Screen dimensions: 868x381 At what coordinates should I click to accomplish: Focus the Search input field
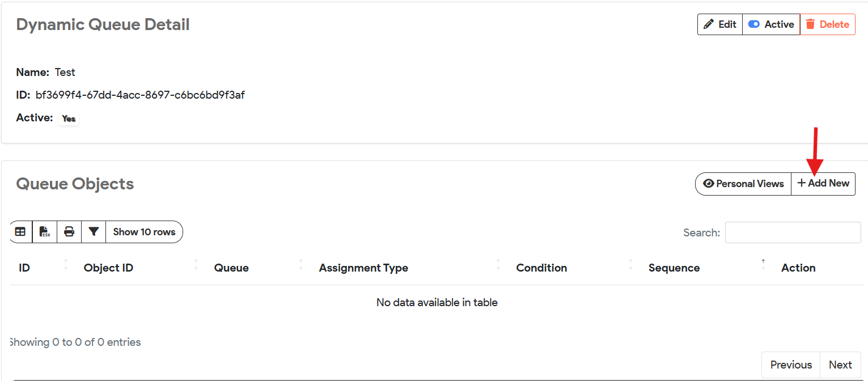[x=793, y=232]
